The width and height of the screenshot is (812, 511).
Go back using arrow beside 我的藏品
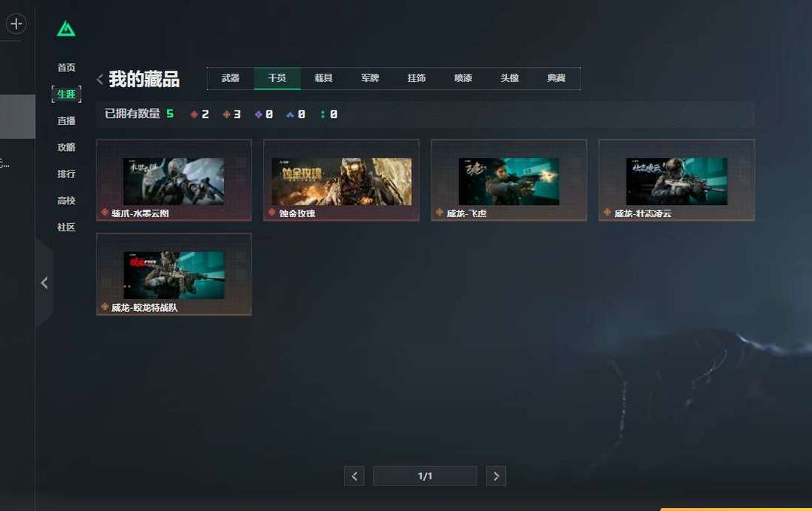100,79
